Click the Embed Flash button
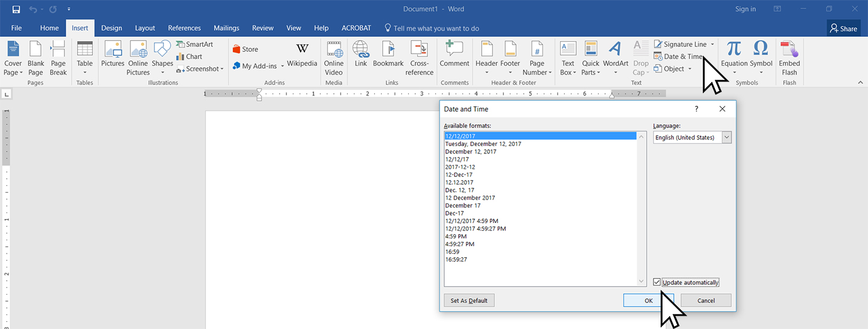Screen dimensions: 868x329 click(x=789, y=59)
